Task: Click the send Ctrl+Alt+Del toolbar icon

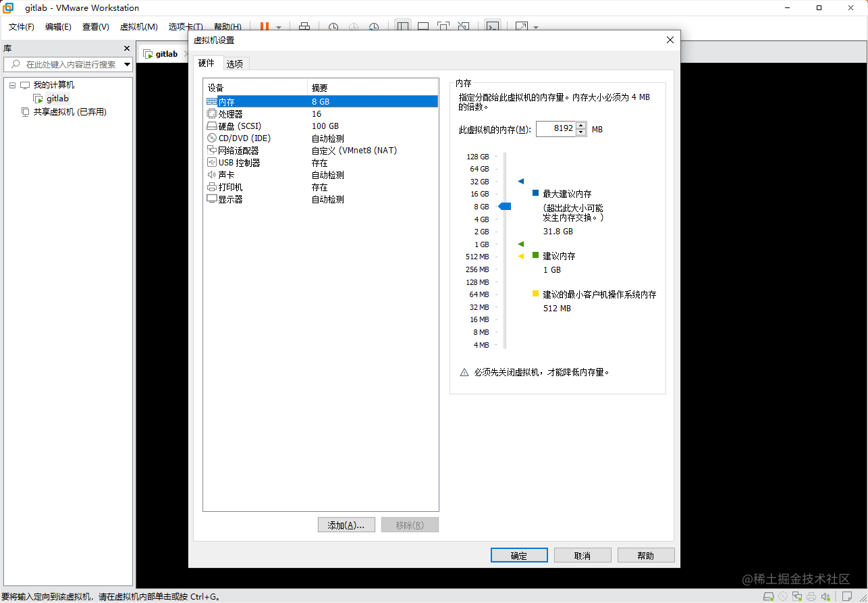Action: (304, 27)
